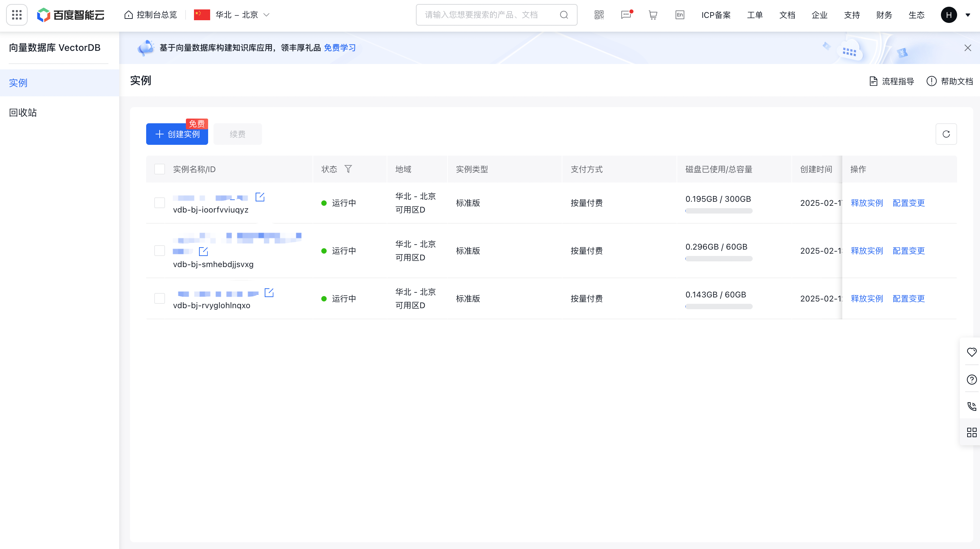Open 流程指导 guide

(892, 81)
